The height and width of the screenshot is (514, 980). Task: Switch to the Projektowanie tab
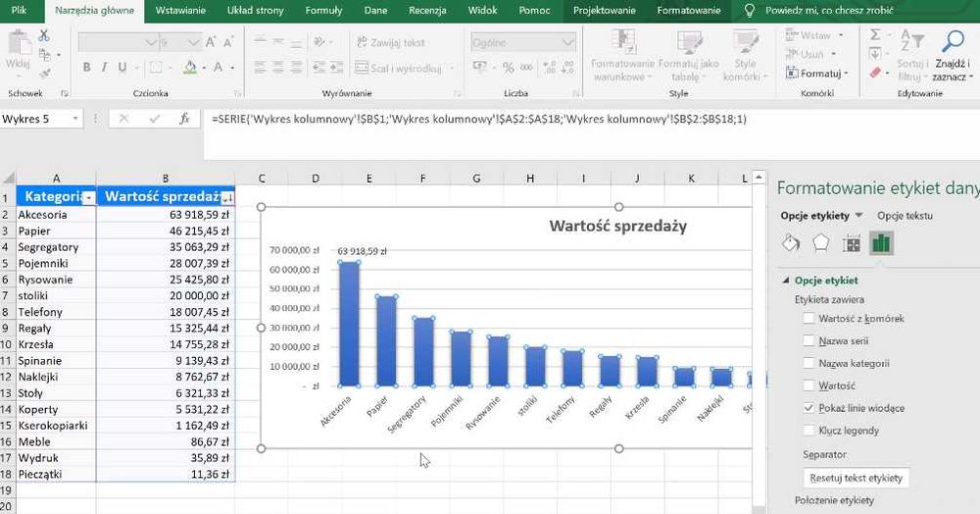(605, 11)
